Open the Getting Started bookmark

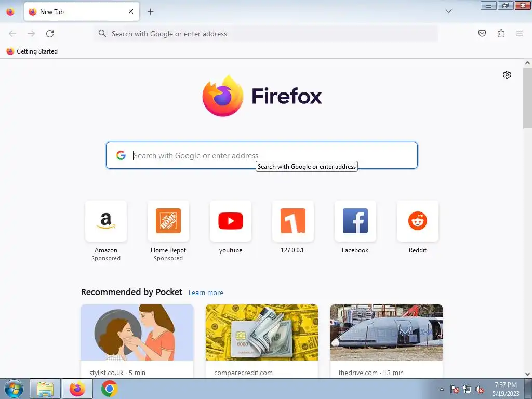click(32, 51)
